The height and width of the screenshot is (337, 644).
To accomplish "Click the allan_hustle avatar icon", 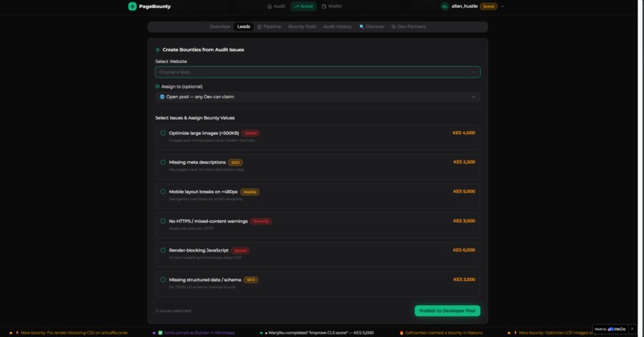I will point(445,6).
